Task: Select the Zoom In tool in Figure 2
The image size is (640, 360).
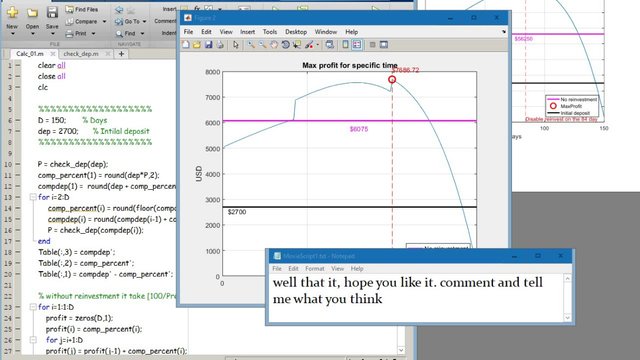Action: [x=251, y=44]
